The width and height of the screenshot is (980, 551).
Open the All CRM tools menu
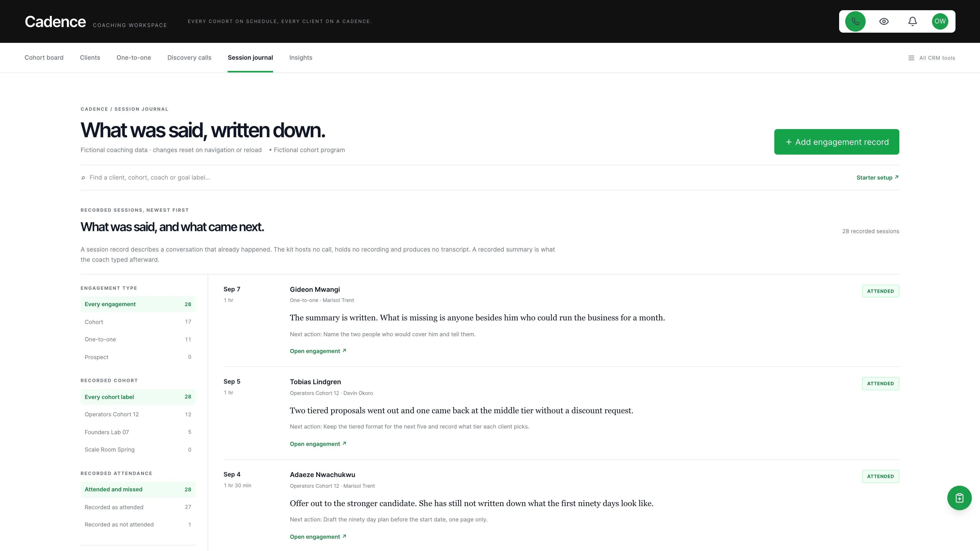point(932,58)
